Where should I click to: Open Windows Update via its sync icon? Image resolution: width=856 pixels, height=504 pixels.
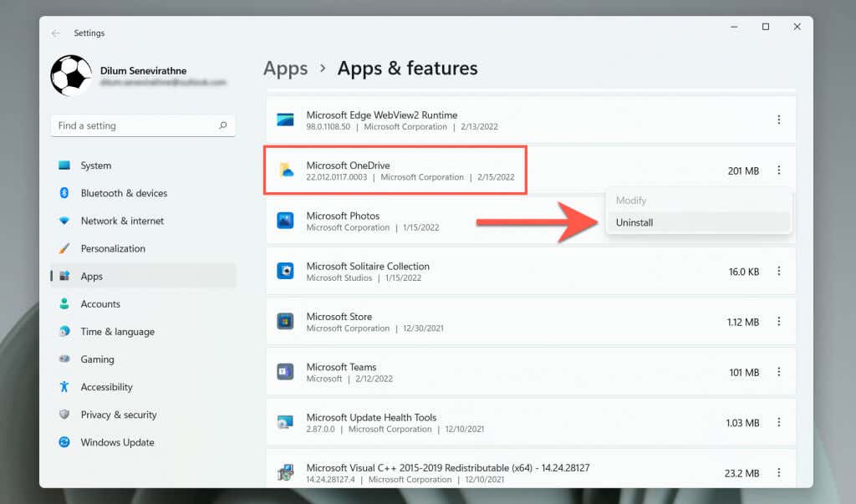[x=64, y=442]
